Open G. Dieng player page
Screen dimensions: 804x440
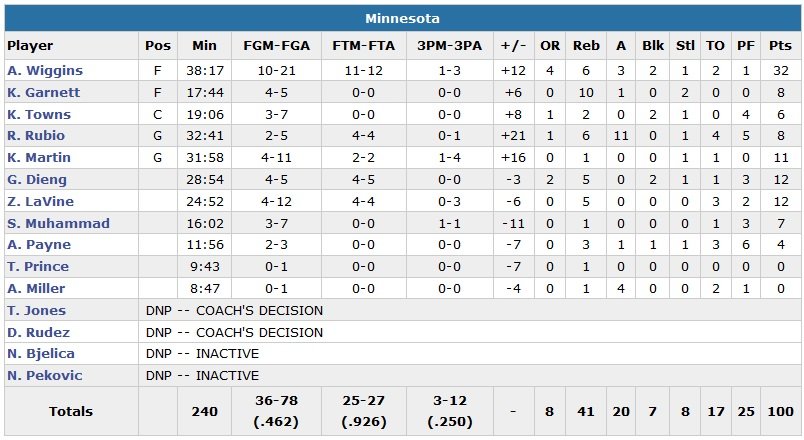(x=37, y=180)
